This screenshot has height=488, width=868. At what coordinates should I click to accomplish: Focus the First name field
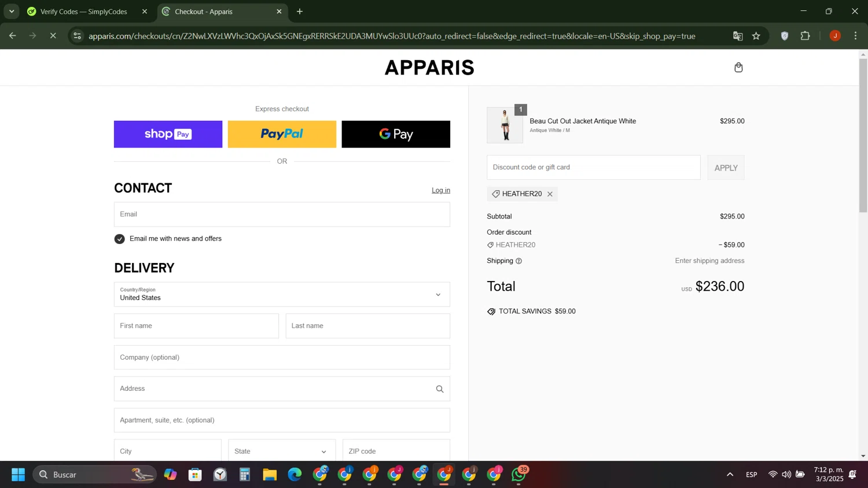(x=196, y=326)
